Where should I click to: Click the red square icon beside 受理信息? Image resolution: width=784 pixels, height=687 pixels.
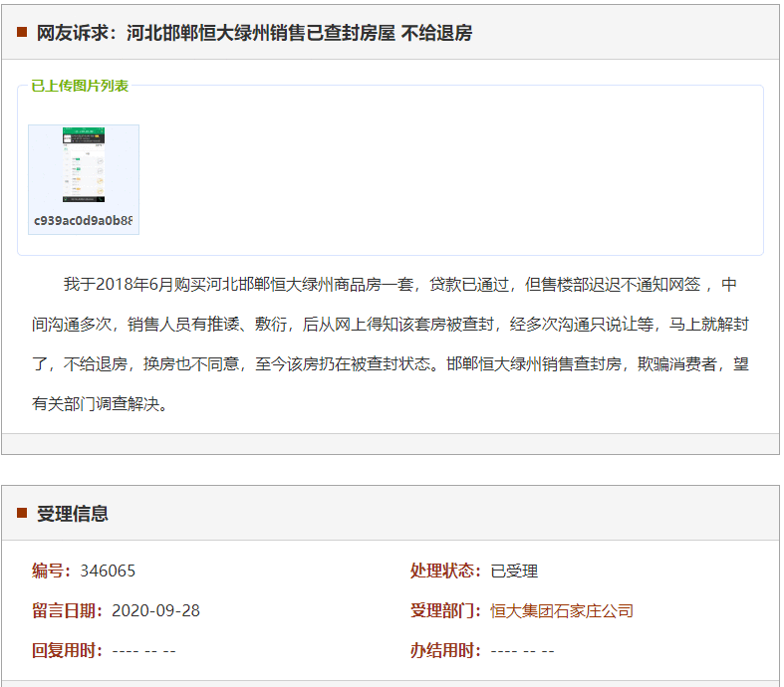pos(22,513)
